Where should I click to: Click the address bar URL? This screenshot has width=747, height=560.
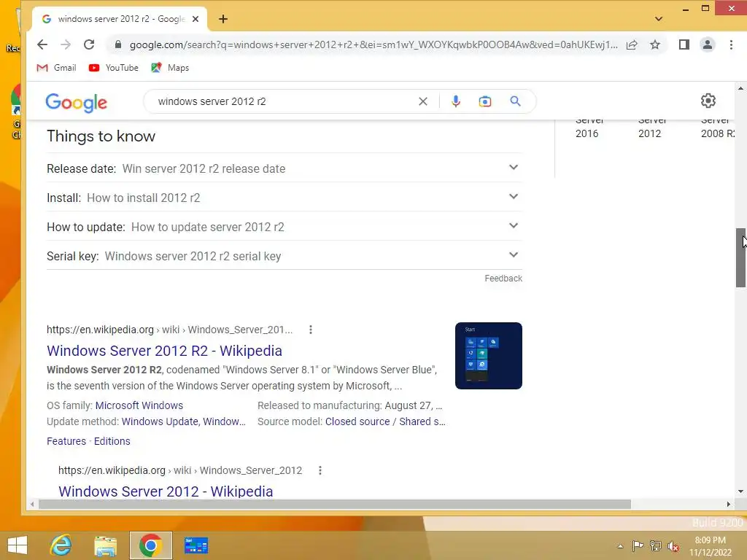click(373, 44)
